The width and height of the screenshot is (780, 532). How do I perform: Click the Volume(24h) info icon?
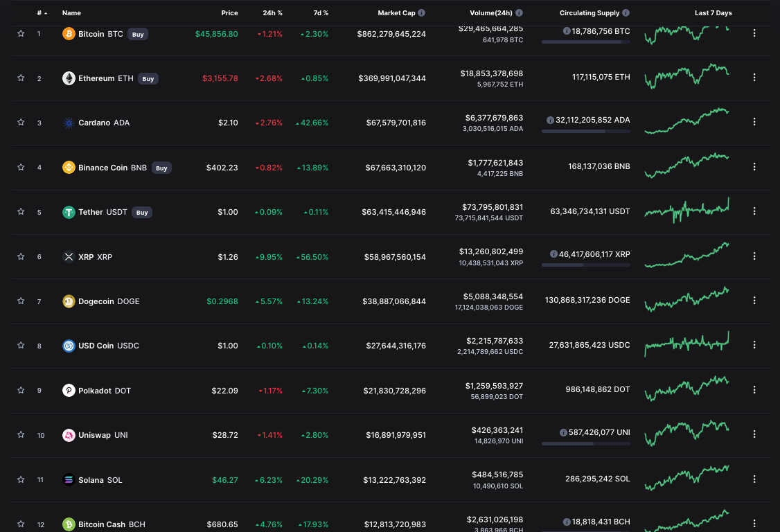coord(519,13)
